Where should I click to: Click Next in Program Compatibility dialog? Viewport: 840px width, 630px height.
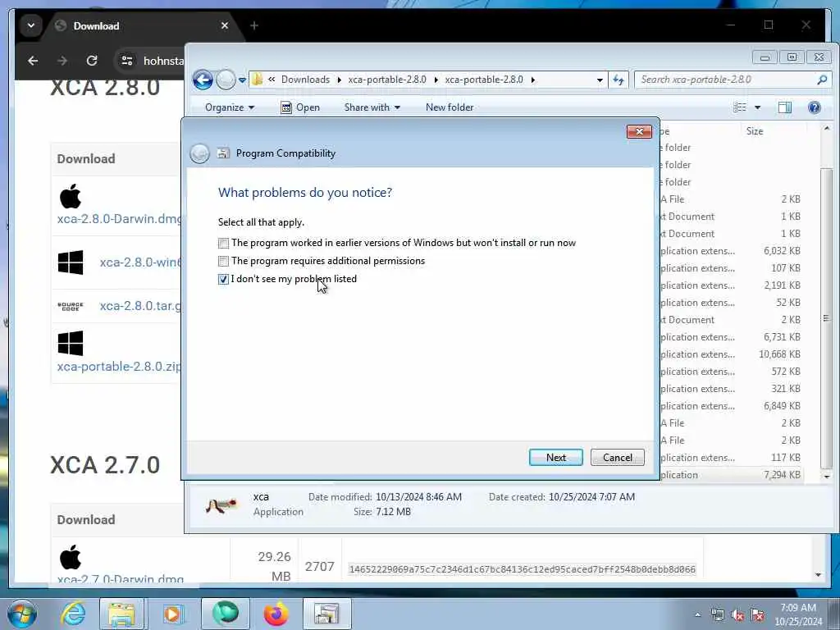coord(555,458)
